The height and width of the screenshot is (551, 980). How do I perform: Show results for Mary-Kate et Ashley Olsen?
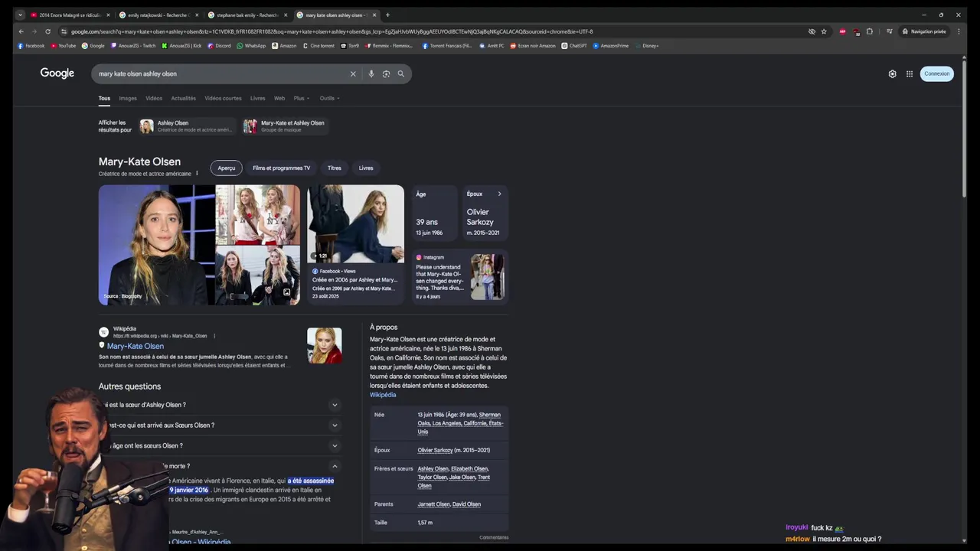click(x=286, y=126)
